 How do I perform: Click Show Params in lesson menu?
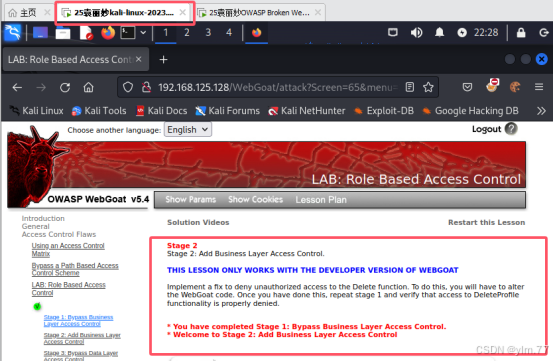190,200
